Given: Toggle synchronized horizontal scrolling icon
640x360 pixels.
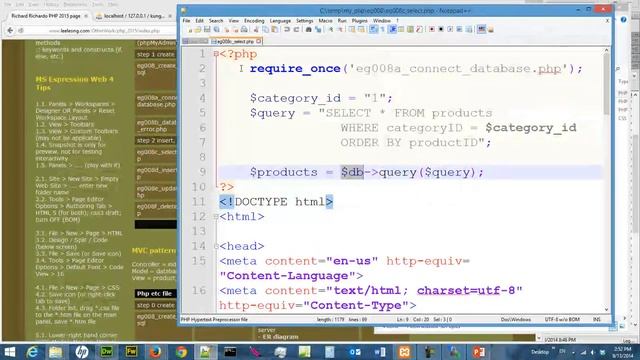Looking at the screenshot, I should [x=361, y=29].
